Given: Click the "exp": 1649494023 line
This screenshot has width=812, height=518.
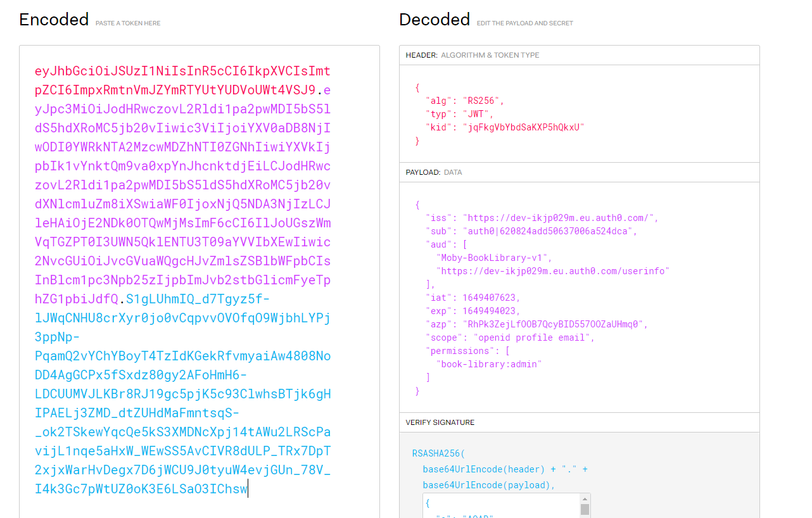Looking at the screenshot, I should point(473,311).
